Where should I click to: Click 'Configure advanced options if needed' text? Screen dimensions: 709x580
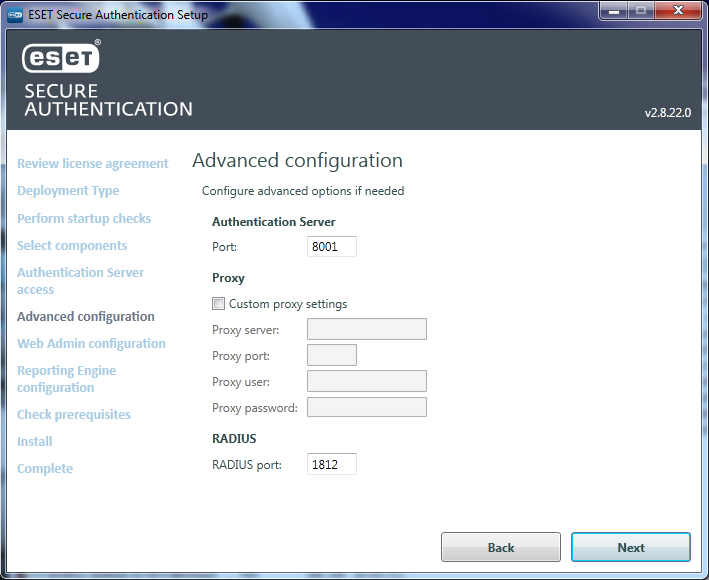(303, 191)
